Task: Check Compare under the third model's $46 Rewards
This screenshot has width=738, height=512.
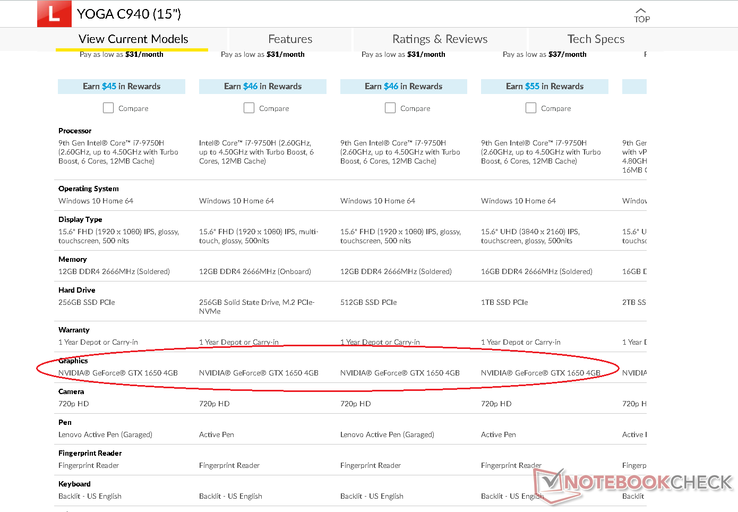Action: [390, 108]
